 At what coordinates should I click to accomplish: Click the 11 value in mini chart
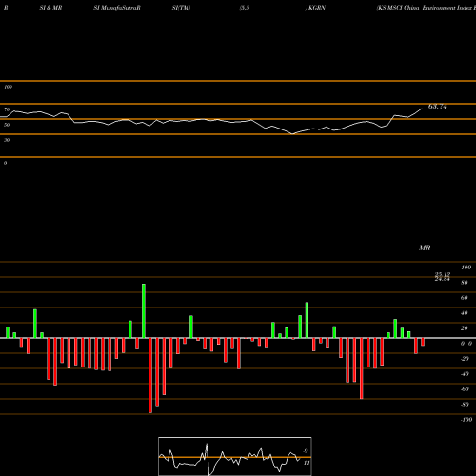307,463
